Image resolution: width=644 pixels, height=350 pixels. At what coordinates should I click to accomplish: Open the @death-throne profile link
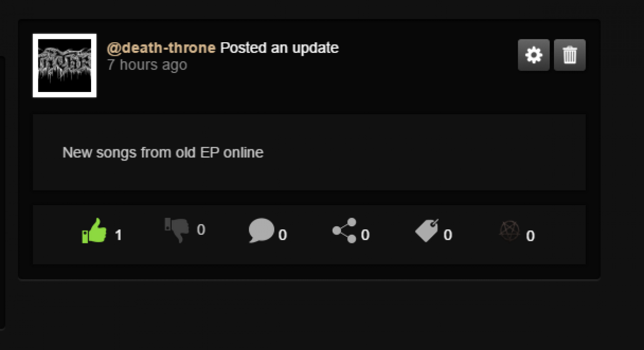pos(161,48)
